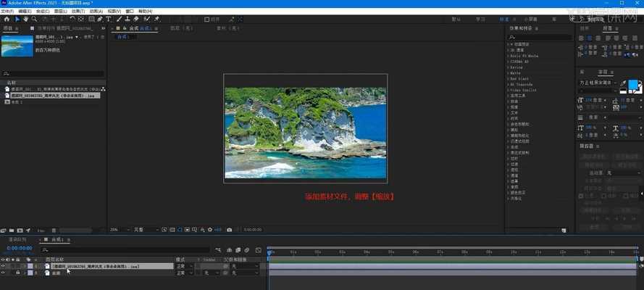Viewport: 644px width, 290px height.
Task: Click the current time indicator on the timeline ruler
Action: (x=269, y=252)
